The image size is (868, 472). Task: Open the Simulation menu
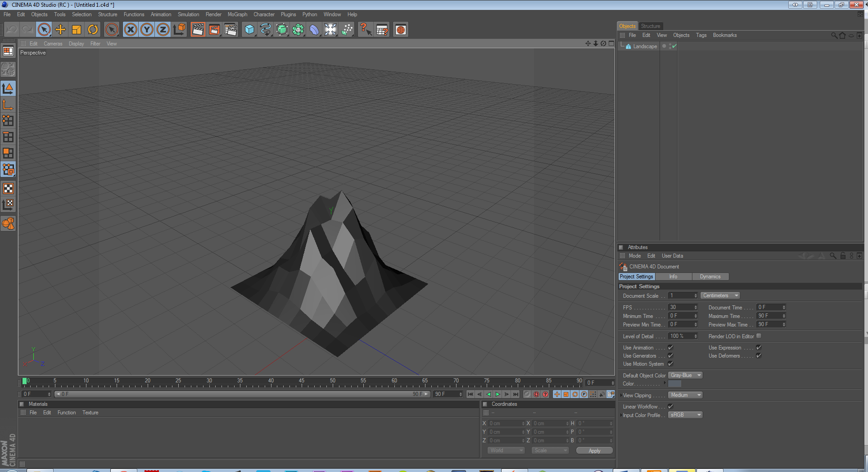pyautogui.click(x=188, y=14)
